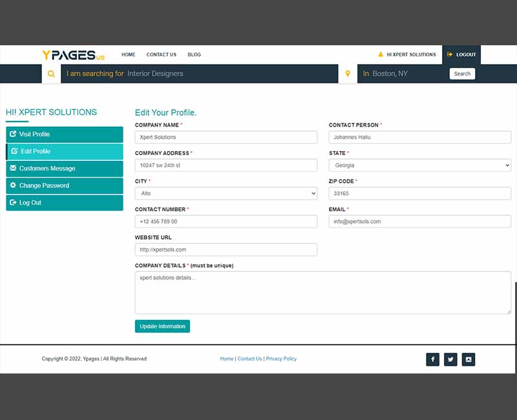517x420 pixels.
Task: Go to Home in the top navigation
Action: (x=128, y=55)
